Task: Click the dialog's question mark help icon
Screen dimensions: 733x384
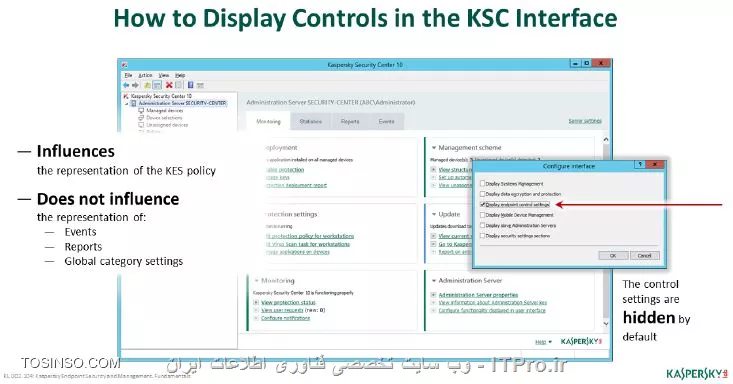Action: pyautogui.click(x=640, y=165)
